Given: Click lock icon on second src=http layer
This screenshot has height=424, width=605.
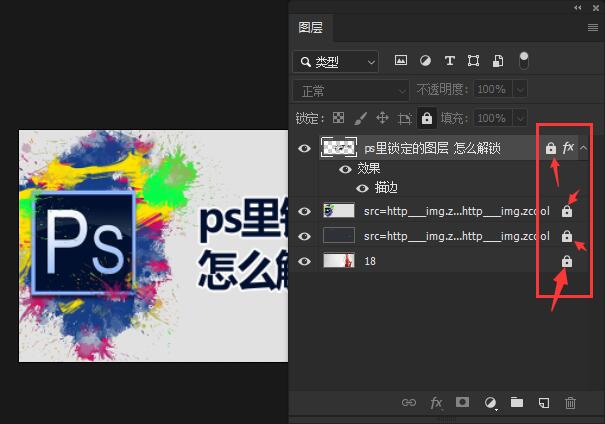Looking at the screenshot, I should tap(566, 236).
